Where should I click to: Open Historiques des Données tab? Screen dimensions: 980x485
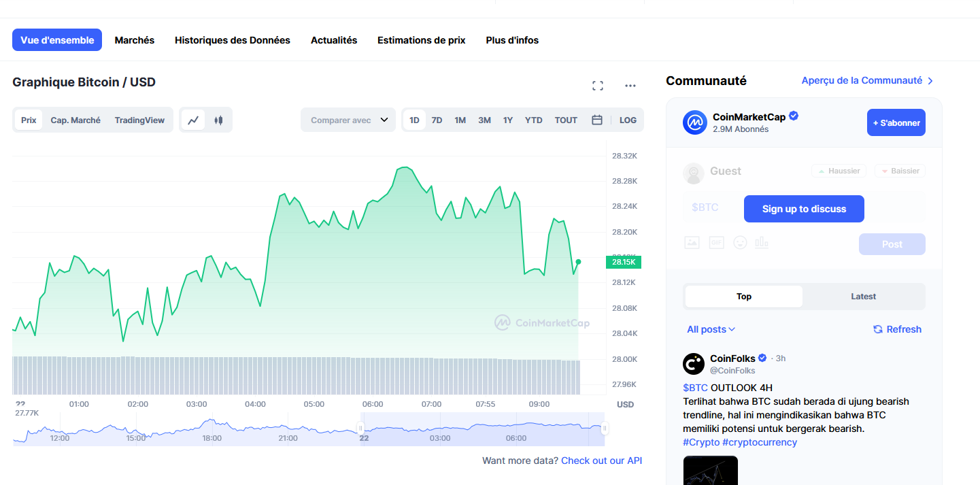[x=233, y=40]
